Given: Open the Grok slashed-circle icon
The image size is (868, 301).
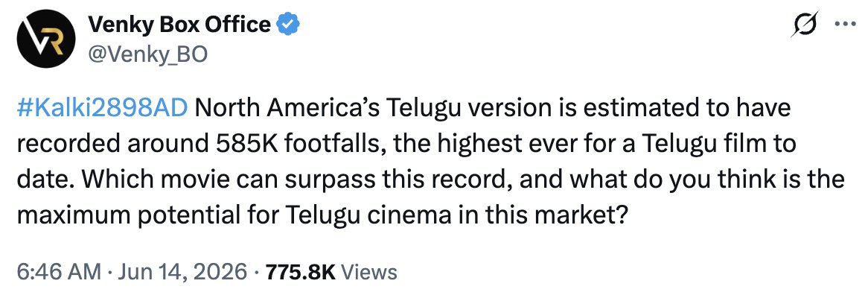Looking at the screenshot, I should [x=805, y=25].
